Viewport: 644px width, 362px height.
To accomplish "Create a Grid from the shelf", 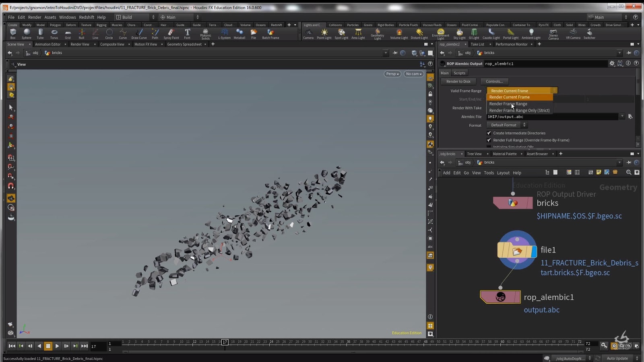I will (68, 34).
